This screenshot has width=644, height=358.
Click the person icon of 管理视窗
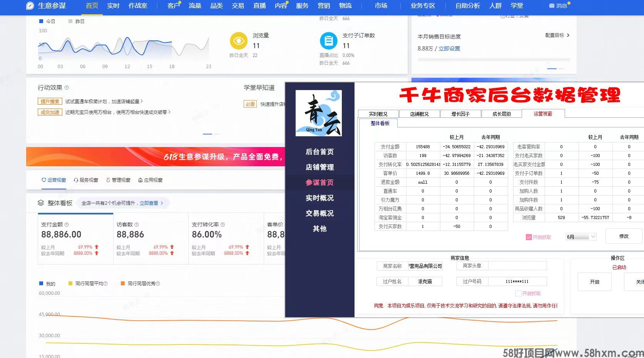pyautogui.click(x=108, y=180)
